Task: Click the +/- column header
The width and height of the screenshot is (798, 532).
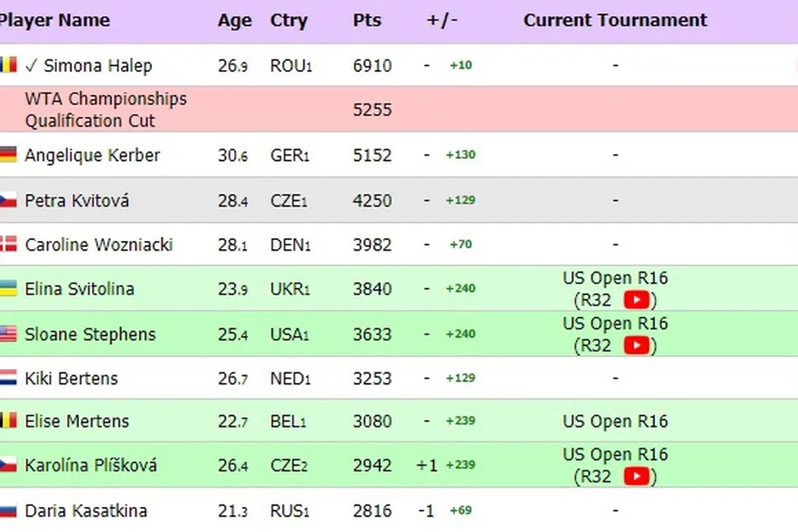Action: point(442,21)
